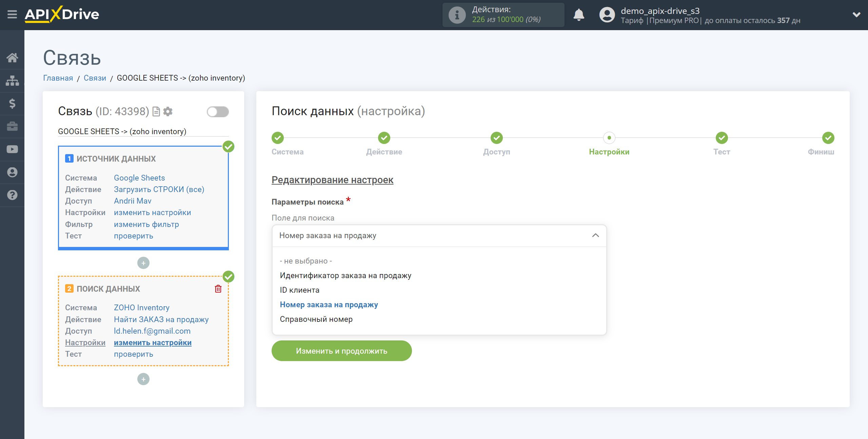The width and height of the screenshot is (868, 439).
Task: Toggle the connection on/off switch
Action: [x=218, y=112]
